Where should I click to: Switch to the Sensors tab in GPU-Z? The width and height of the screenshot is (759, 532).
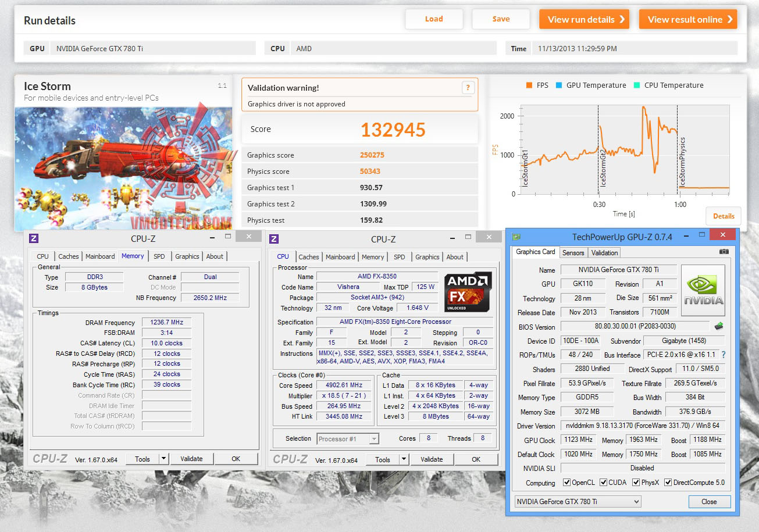[573, 253]
